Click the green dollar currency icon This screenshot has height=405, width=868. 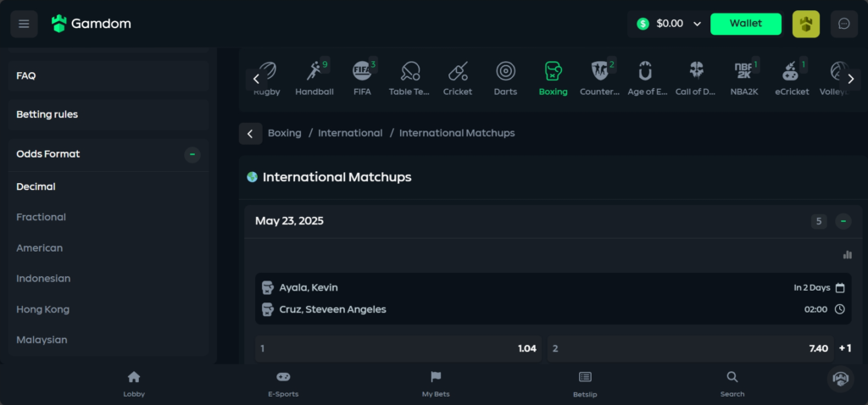click(x=643, y=24)
